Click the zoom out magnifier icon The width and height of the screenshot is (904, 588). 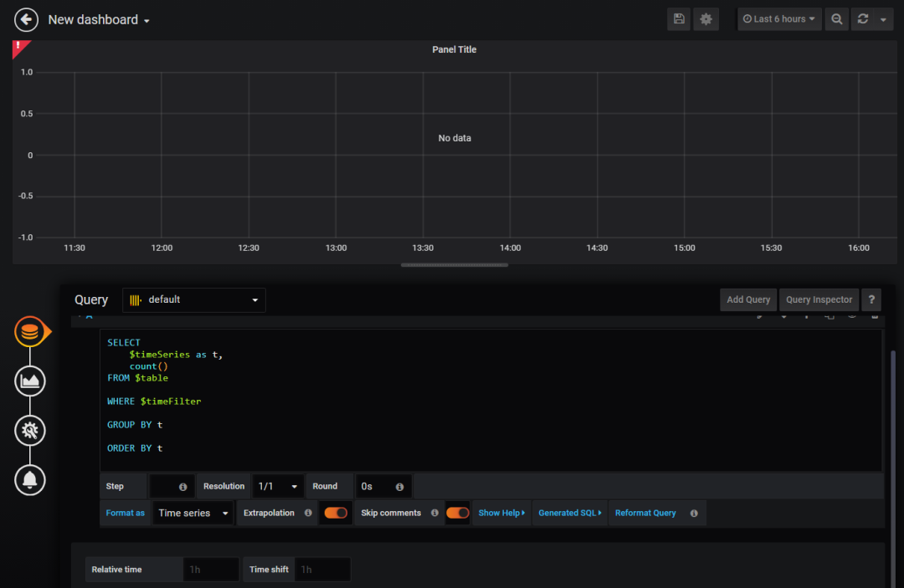pyautogui.click(x=836, y=19)
